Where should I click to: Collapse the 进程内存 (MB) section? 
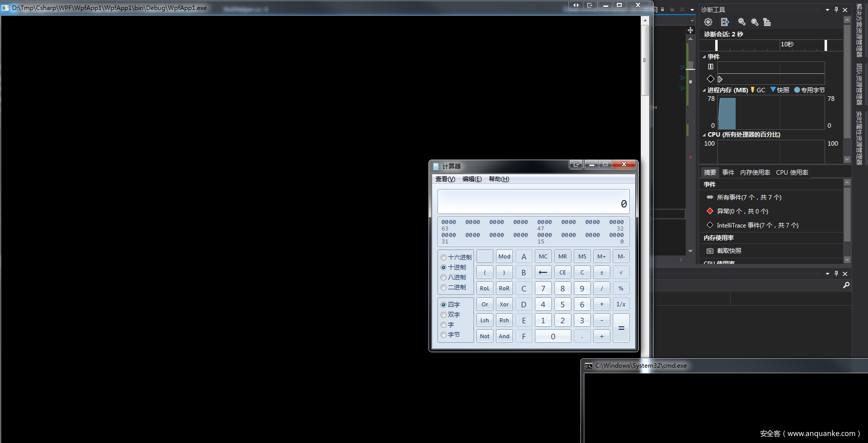point(704,90)
